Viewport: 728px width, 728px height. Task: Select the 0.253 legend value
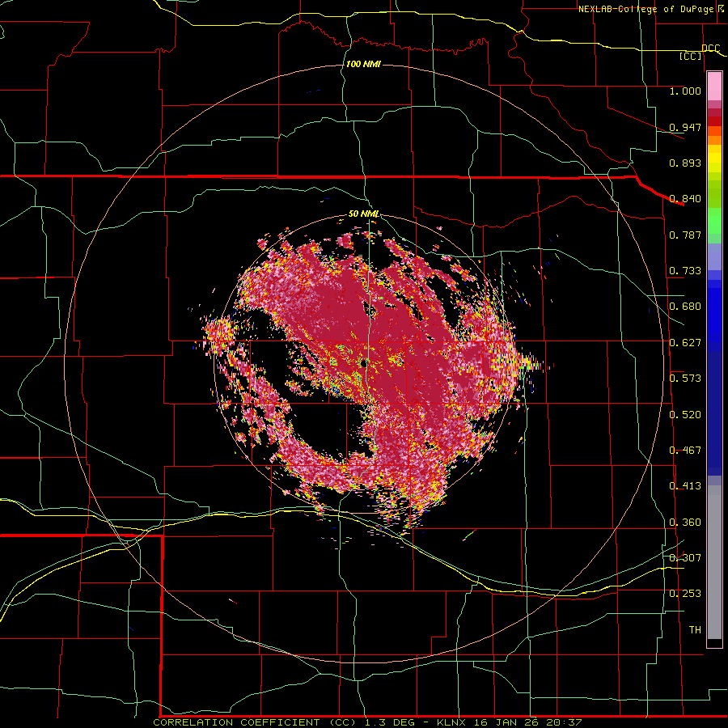point(685,594)
